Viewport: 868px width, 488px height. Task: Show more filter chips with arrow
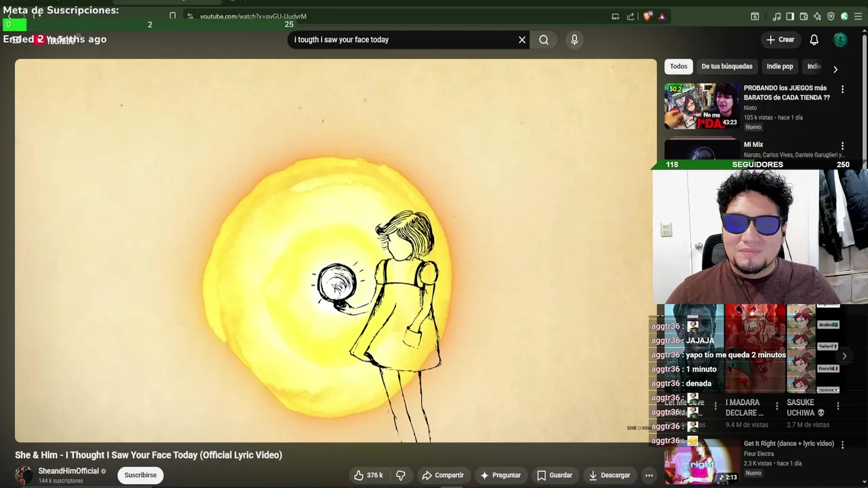click(x=835, y=69)
